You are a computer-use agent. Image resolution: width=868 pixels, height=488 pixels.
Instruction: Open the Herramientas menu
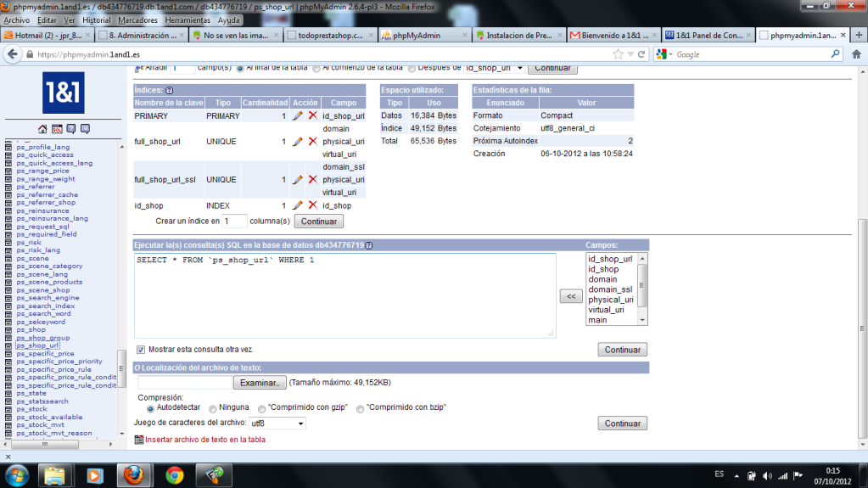pos(188,20)
